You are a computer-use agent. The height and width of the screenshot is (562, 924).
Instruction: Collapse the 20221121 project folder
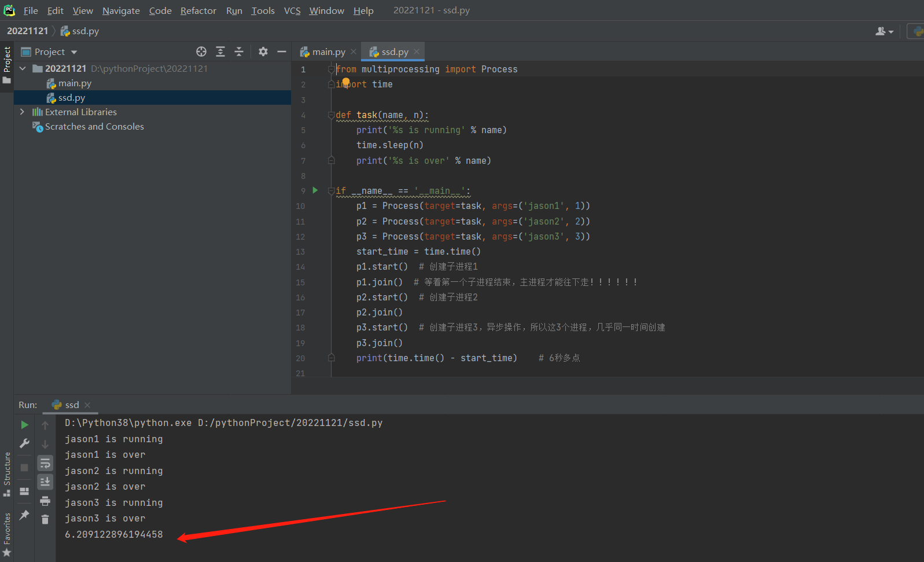click(x=23, y=68)
